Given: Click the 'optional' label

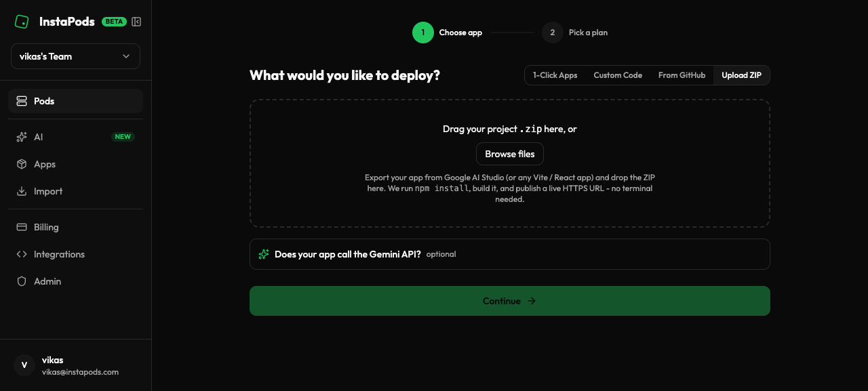Looking at the screenshot, I should pos(441,254).
